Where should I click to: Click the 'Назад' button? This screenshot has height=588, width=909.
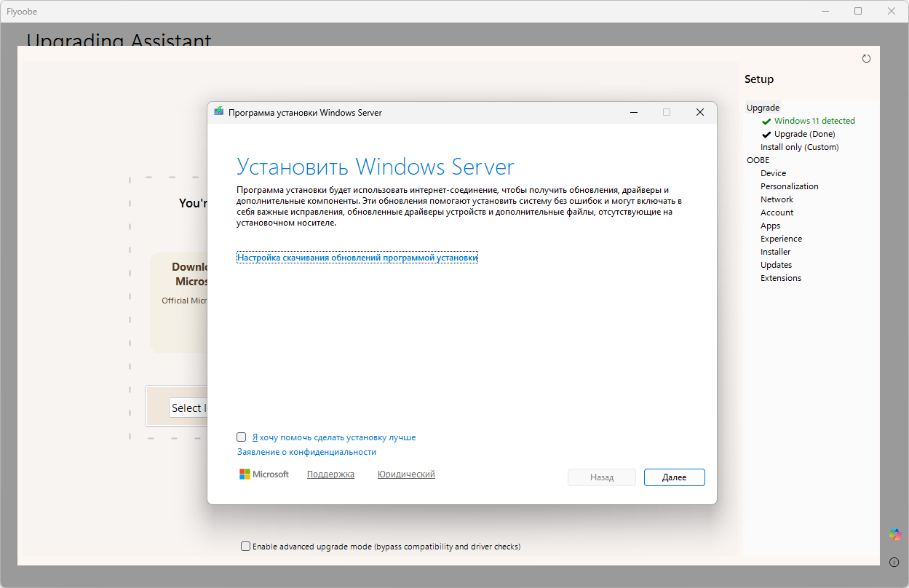click(602, 477)
